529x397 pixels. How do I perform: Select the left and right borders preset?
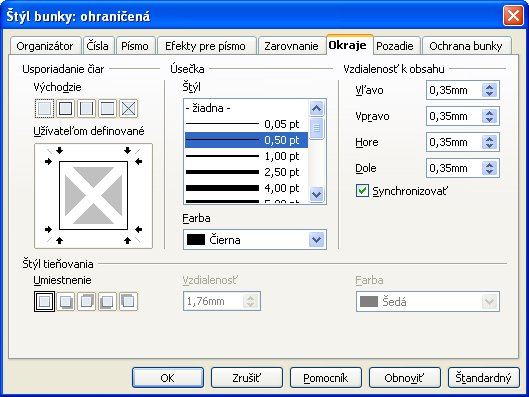tap(86, 109)
